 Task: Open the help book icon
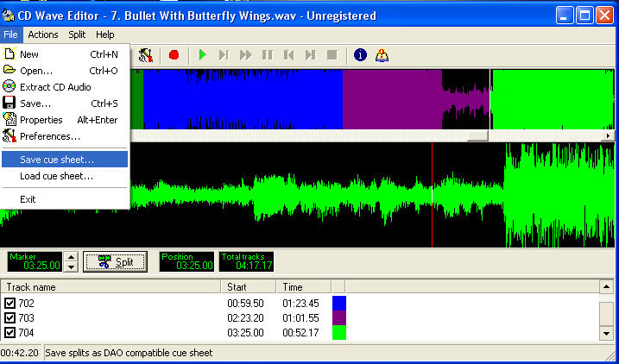(382, 55)
